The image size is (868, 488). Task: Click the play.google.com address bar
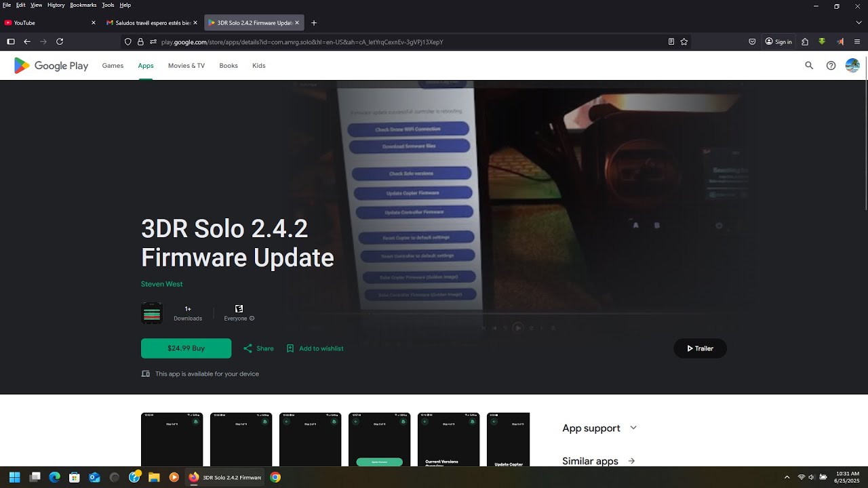point(407,41)
